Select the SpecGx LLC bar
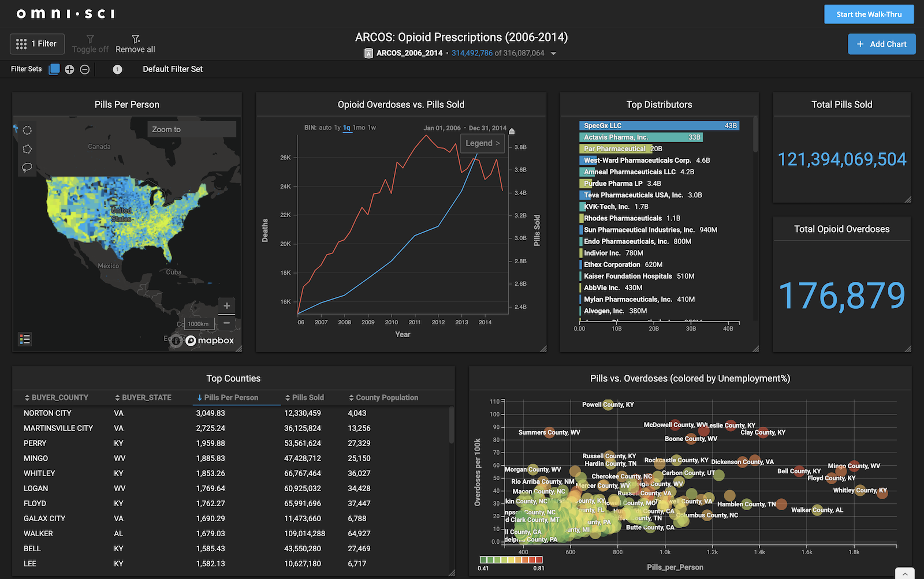The height and width of the screenshot is (579, 924). 659,125
